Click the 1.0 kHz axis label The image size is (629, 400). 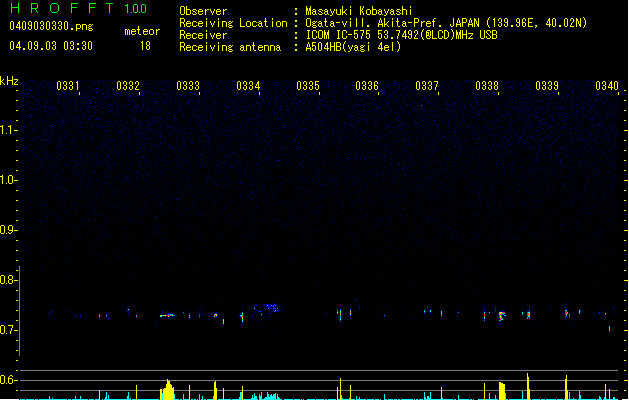8,180
